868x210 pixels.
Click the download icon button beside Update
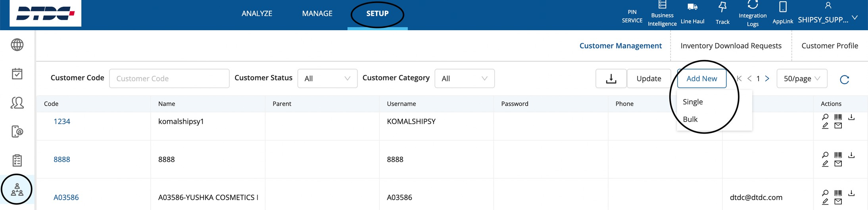click(611, 79)
